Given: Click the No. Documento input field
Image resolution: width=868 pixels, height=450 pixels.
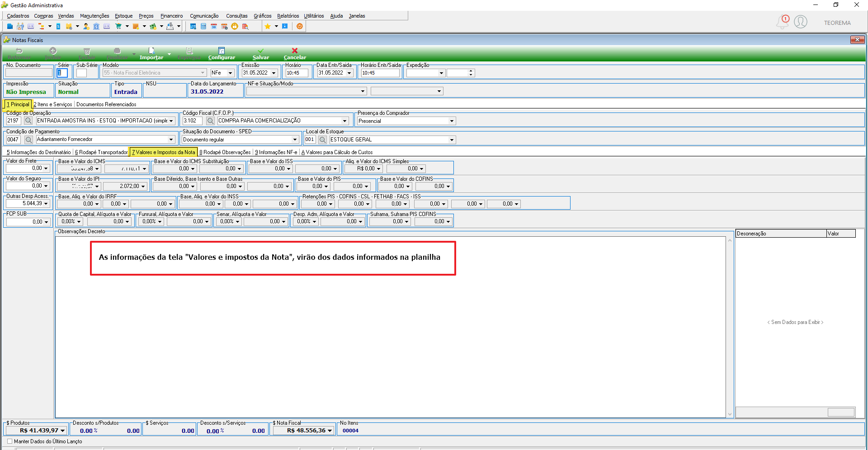Looking at the screenshot, I should [x=29, y=73].
